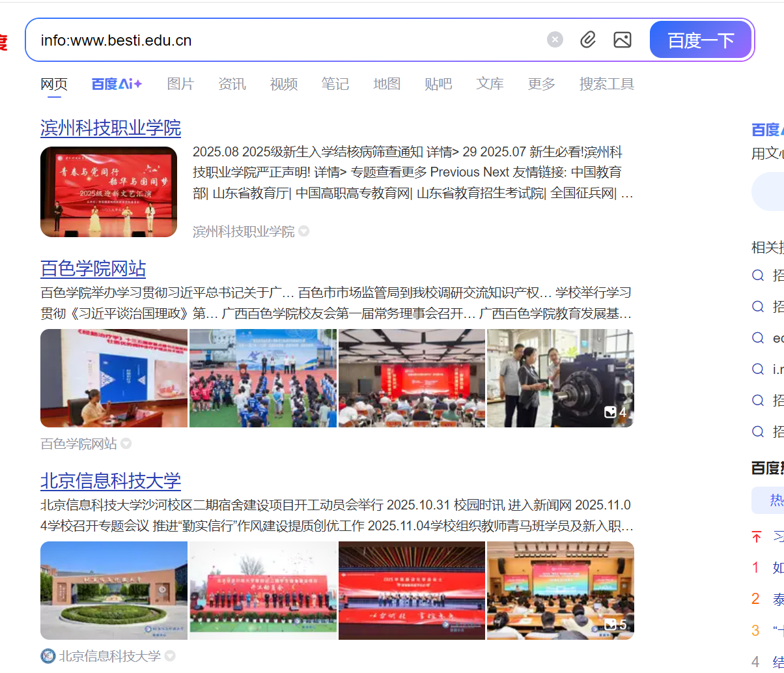Viewport: 784px width, 673px height.
Task: Switch to the 地图 tab
Action: coord(387,83)
